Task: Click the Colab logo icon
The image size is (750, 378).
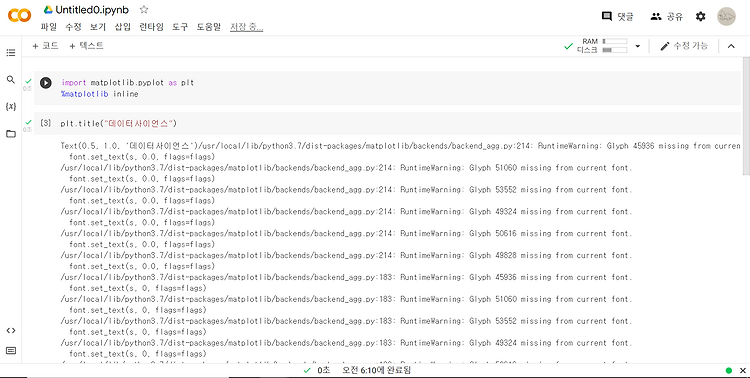Action: (20, 15)
